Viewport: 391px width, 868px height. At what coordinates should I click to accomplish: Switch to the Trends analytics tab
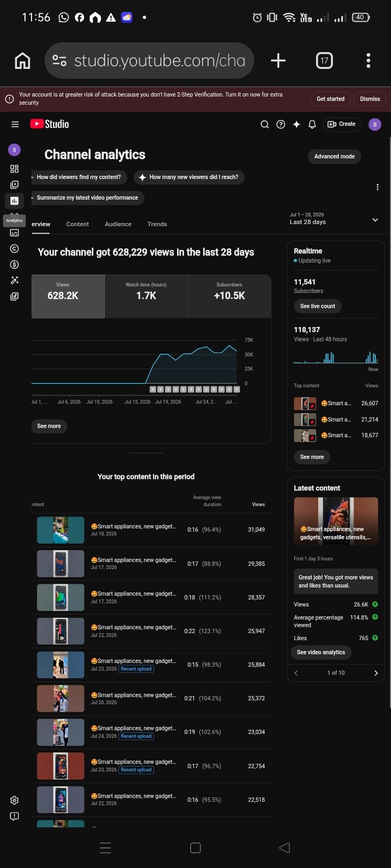pyautogui.click(x=157, y=224)
